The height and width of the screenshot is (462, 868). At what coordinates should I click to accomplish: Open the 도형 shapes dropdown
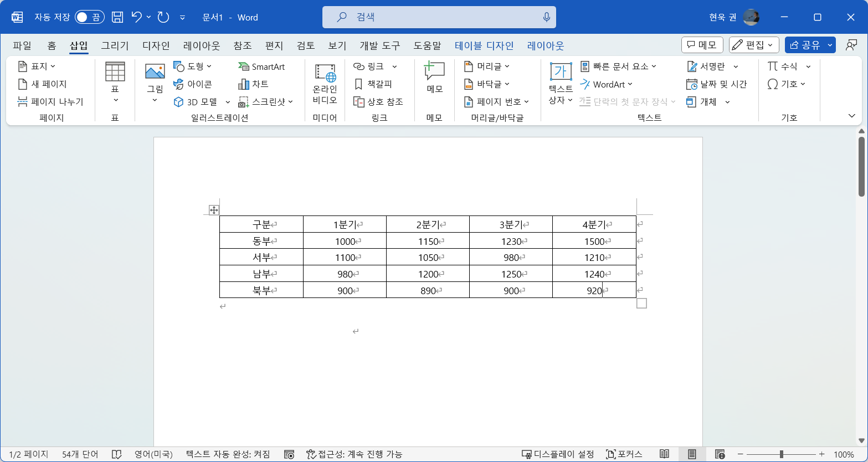coord(193,66)
